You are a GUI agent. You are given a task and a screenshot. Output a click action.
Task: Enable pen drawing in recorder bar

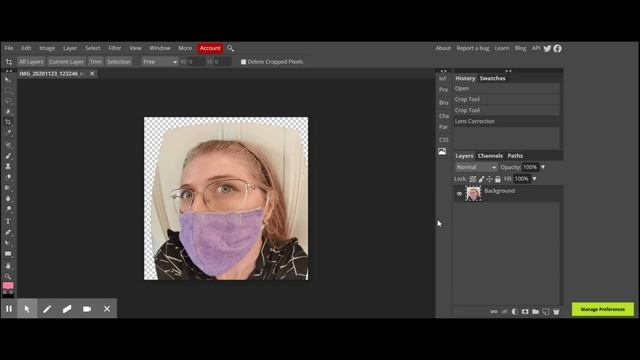47,309
